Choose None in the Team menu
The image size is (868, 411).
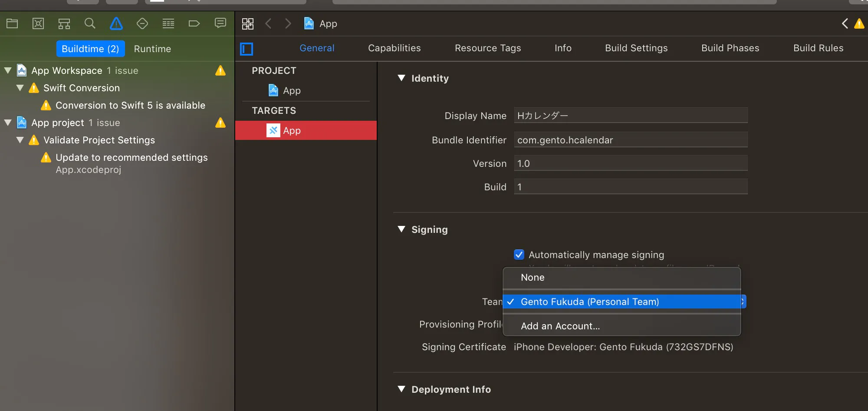pyautogui.click(x=621, y=278)
